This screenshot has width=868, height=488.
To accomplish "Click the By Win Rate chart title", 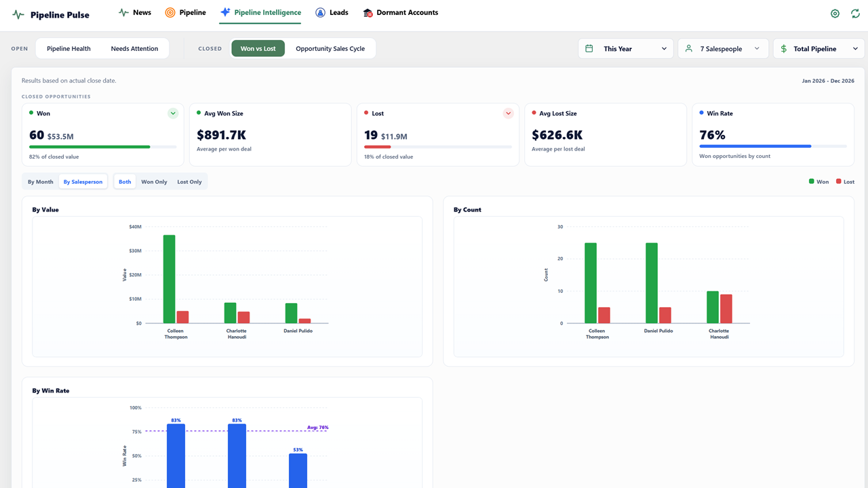I will coord(51,391).
